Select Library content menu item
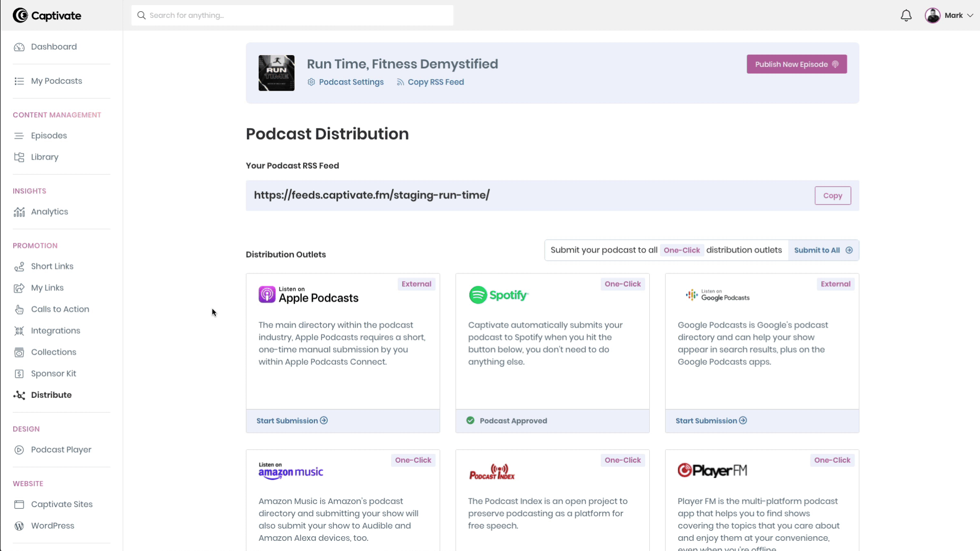 tap(45, 157)
